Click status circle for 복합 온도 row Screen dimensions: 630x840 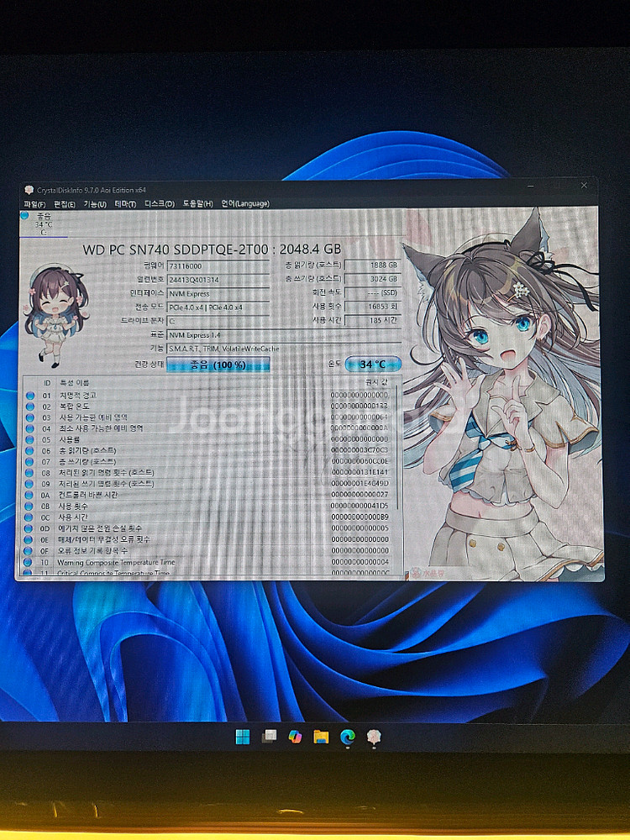click(x=30, y=407)
